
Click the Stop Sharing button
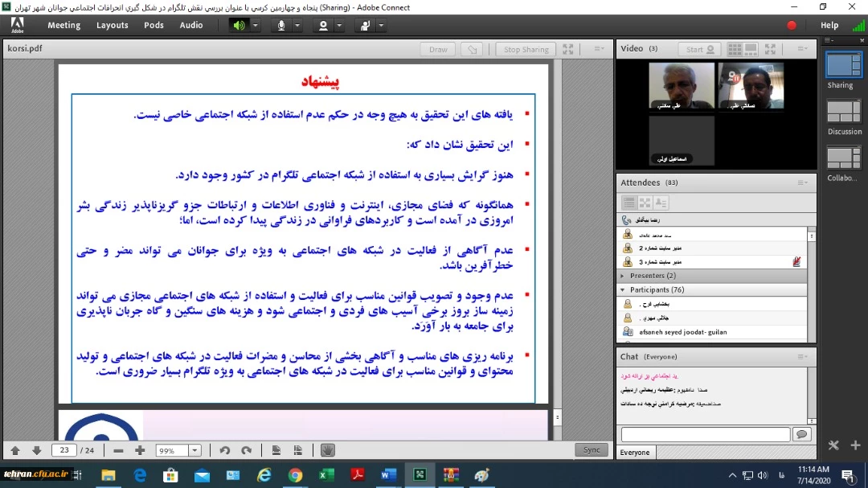tap(526, 49)
